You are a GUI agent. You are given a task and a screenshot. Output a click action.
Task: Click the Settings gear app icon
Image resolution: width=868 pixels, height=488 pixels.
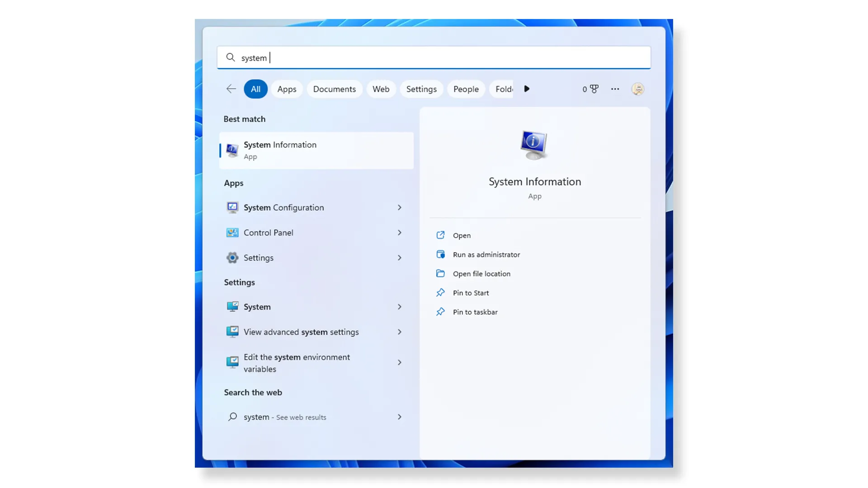(x=232, y=258)
